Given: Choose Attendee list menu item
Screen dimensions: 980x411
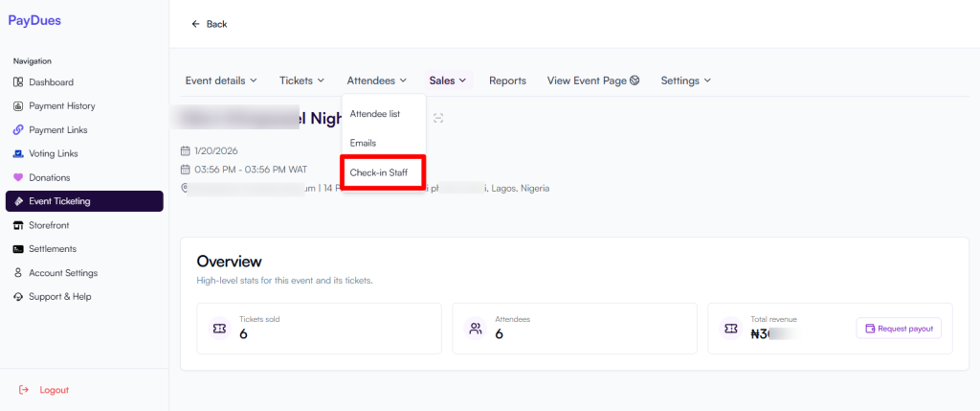Looking at the screenshot, I should click(375, 114).
